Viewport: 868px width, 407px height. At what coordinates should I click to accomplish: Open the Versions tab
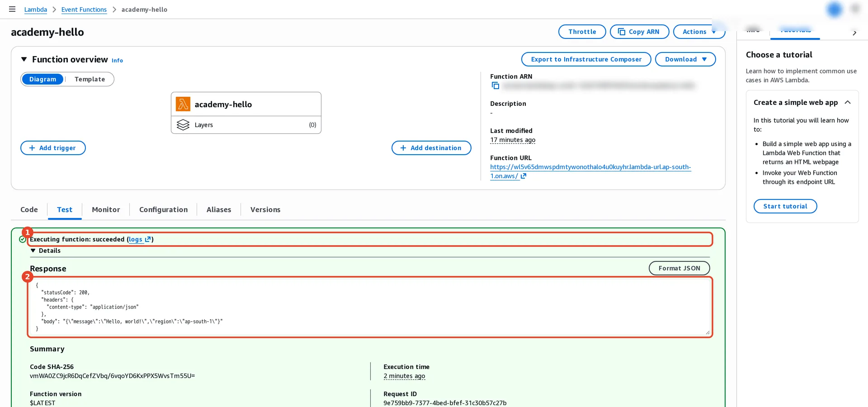(x=265, y=209)
